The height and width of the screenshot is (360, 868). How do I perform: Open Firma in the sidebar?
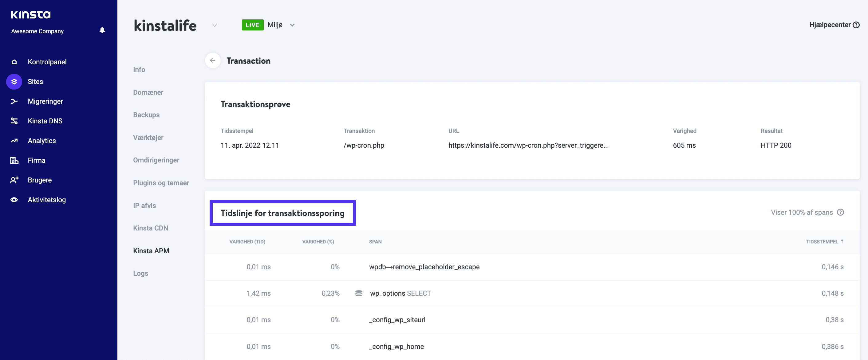tap(36, 160)
